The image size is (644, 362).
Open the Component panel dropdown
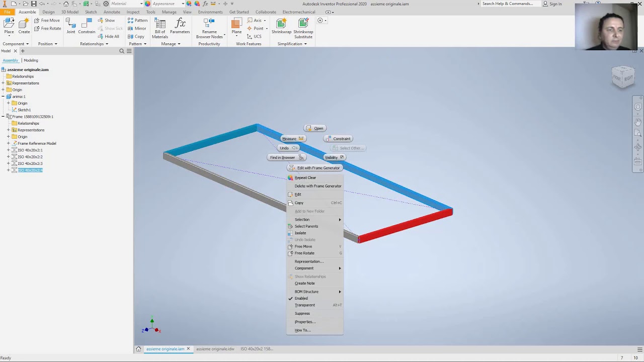click(x=16, y=44)
